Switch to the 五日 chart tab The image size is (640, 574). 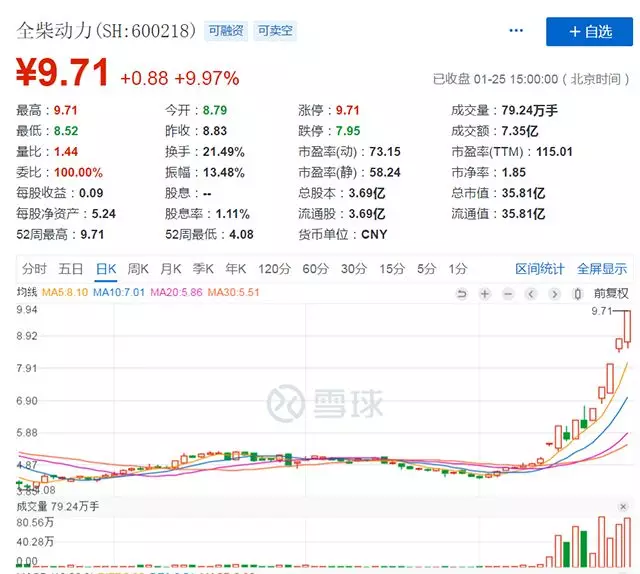coord(71,269)
